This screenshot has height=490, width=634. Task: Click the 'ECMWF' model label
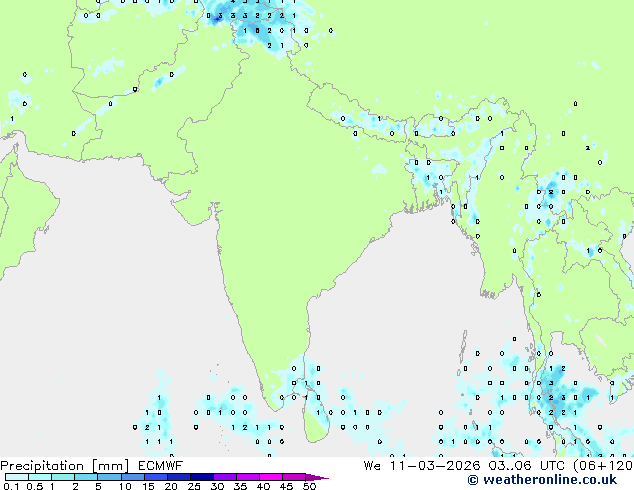coord(161,466)
